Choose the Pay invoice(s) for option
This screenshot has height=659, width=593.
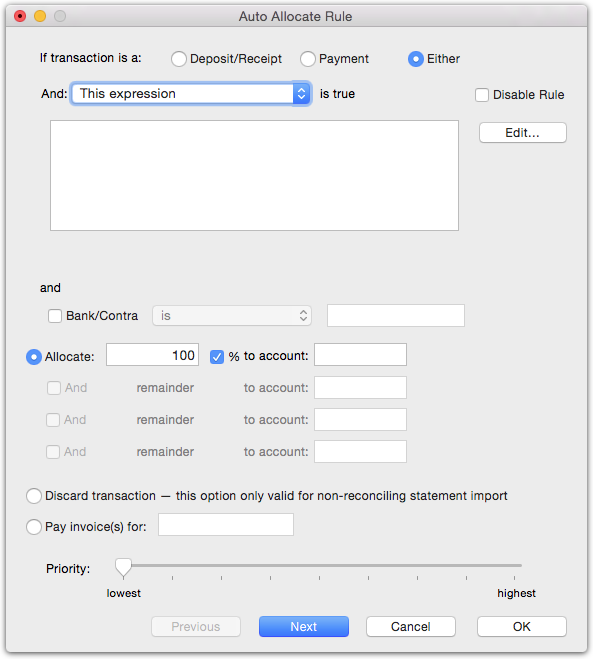tap(34, 527)
